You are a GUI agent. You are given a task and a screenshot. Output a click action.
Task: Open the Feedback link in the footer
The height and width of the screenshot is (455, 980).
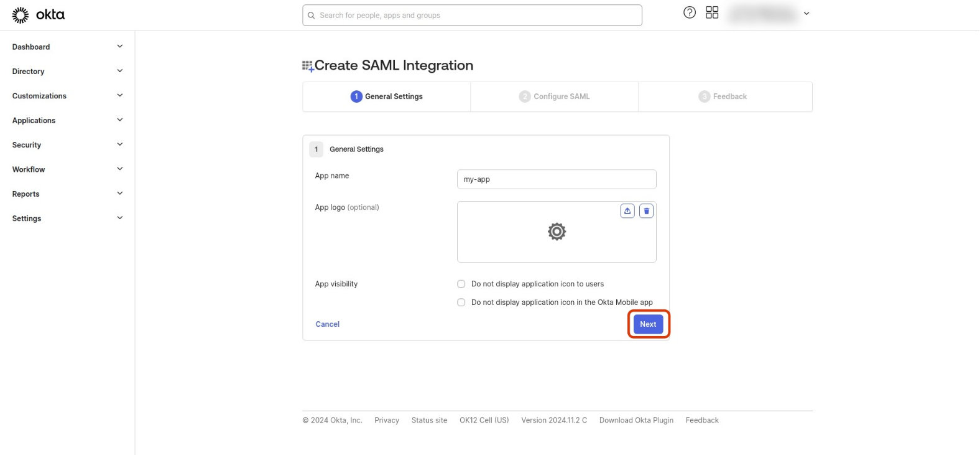point(702,420)
